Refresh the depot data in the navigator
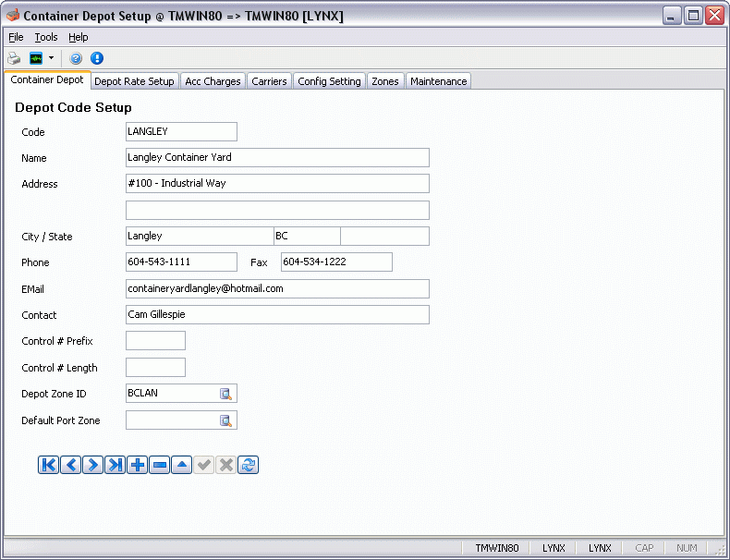Screen dimensions: 730x560 coord(248,465)
